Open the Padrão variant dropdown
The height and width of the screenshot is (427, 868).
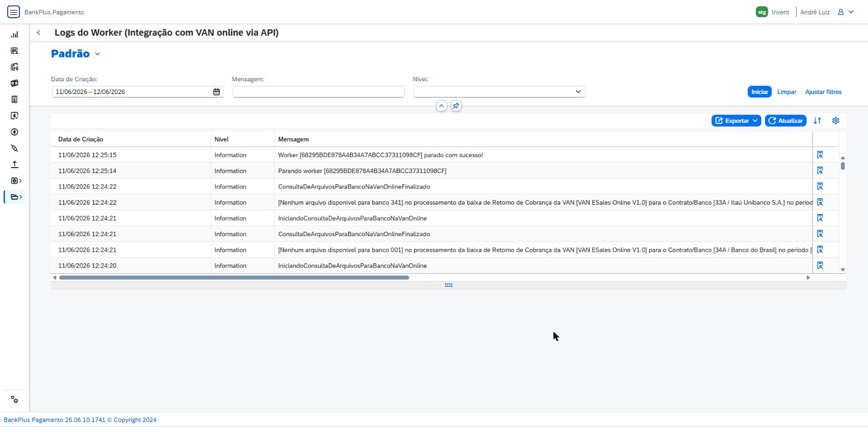pos(97,54)
